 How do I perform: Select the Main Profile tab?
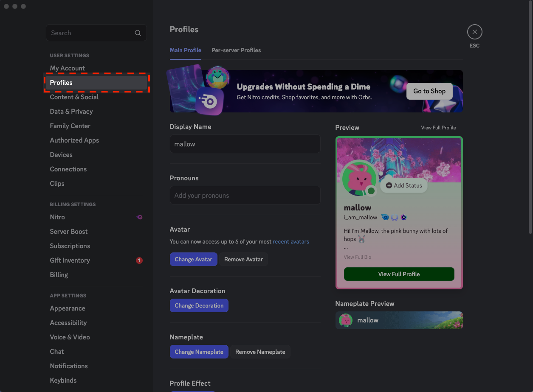[x=185, y=50]
